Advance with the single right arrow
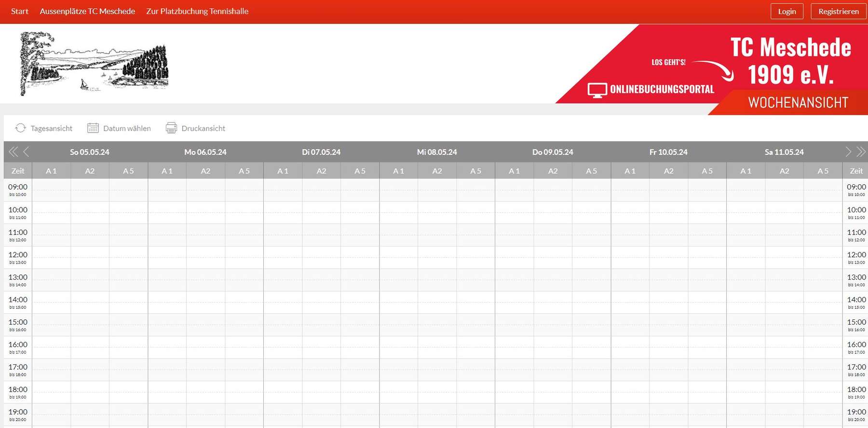 point(848,152)
